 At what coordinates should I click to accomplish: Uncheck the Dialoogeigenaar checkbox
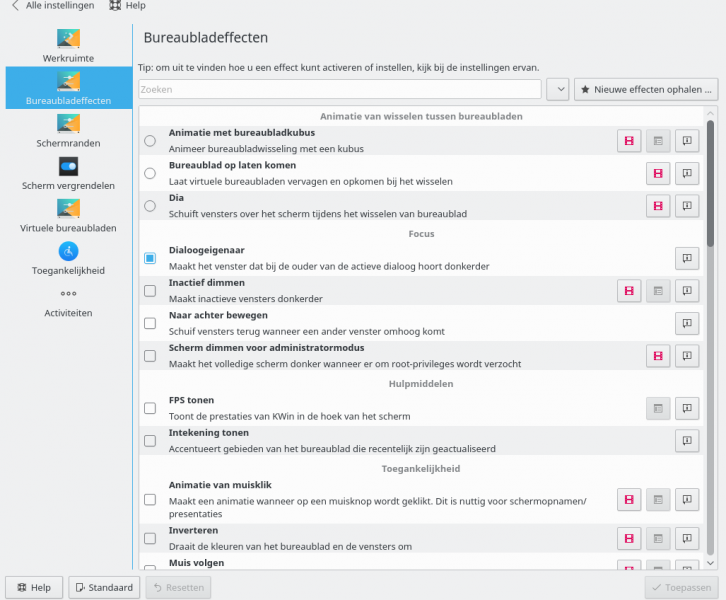click(x=150, y=258)
